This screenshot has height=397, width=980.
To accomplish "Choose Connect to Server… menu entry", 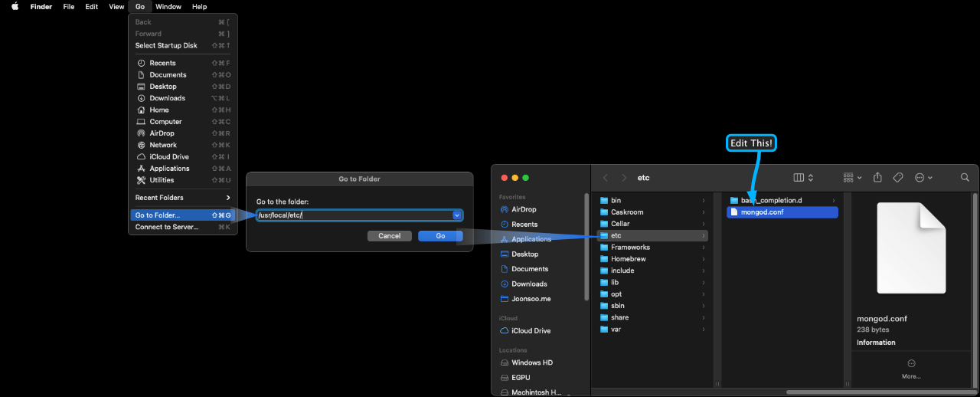I will [x=183, y=227].
